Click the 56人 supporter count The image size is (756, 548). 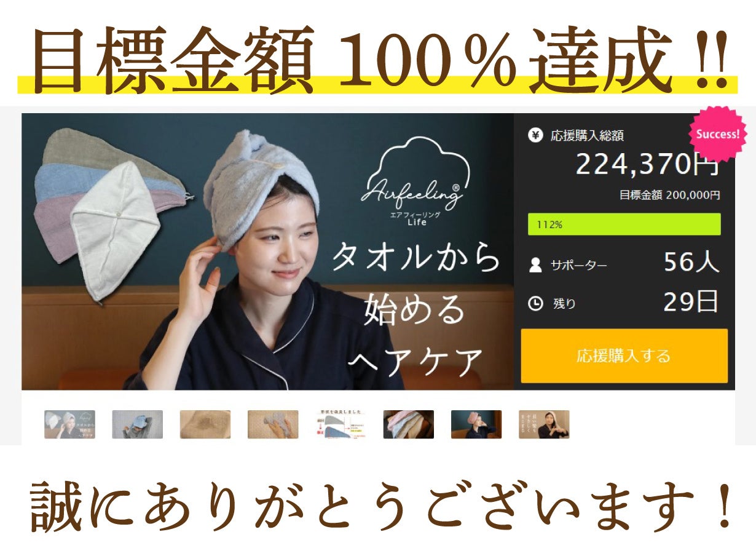click(691, 263)
